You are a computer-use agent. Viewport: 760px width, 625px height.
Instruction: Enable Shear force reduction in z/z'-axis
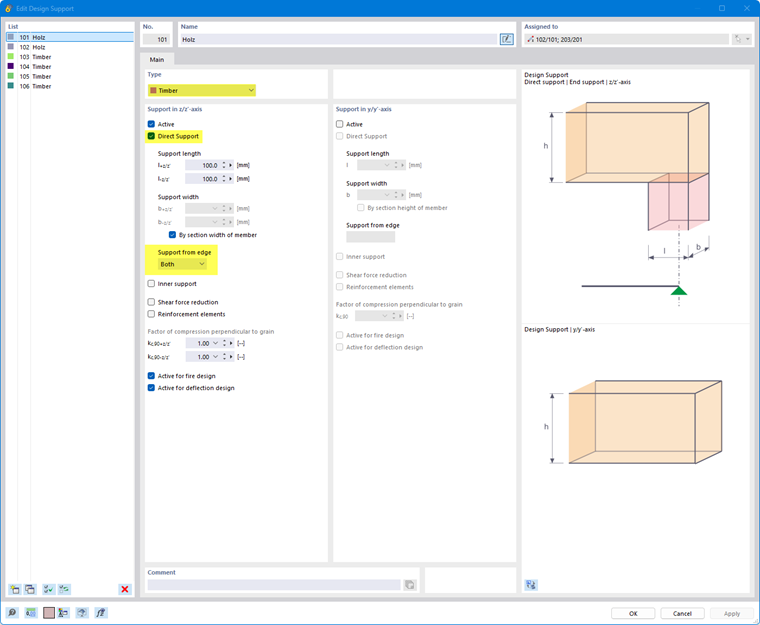pyautogui.click(x=151, y=302)
